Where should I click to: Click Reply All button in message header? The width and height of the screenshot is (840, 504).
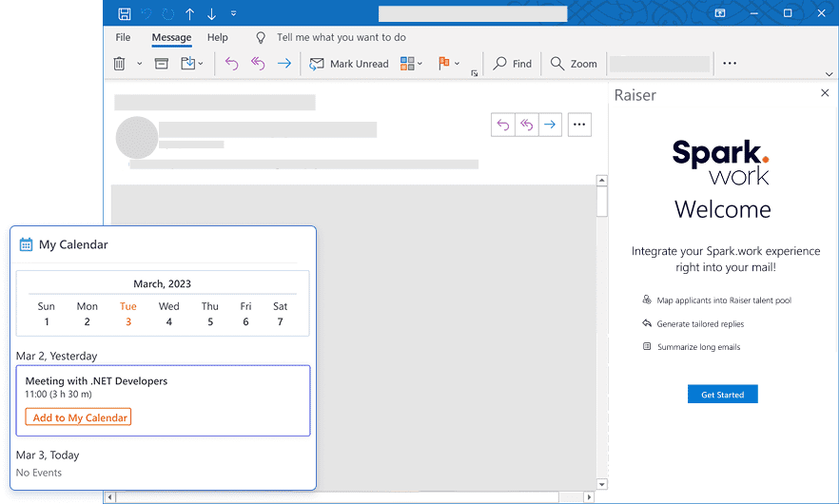click(x=527, y=125)
